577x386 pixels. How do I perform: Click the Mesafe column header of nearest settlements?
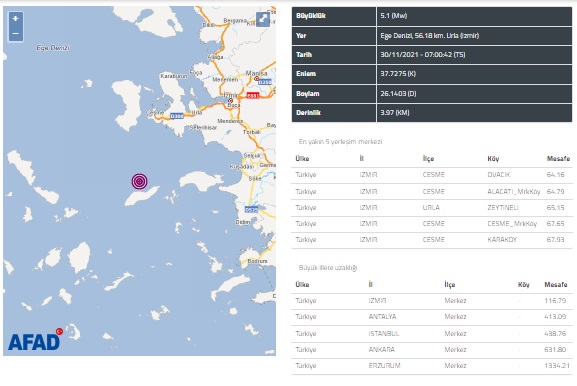pos(558,159)
